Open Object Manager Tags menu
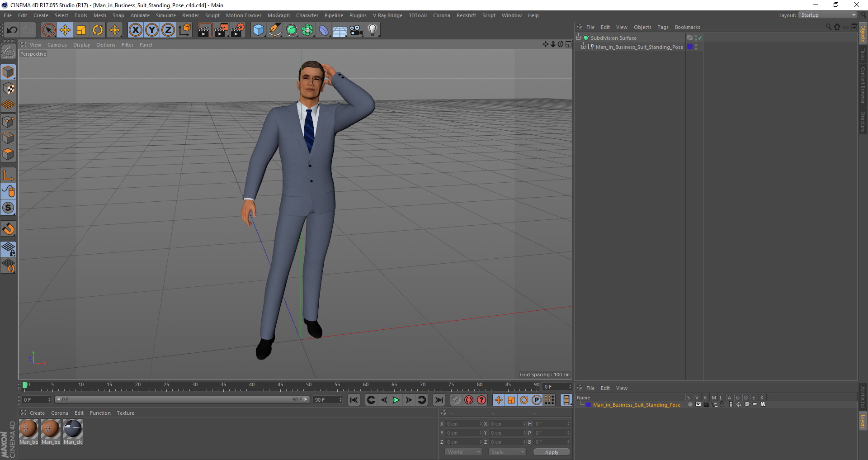868x460 pixels. tap(663, 27)
